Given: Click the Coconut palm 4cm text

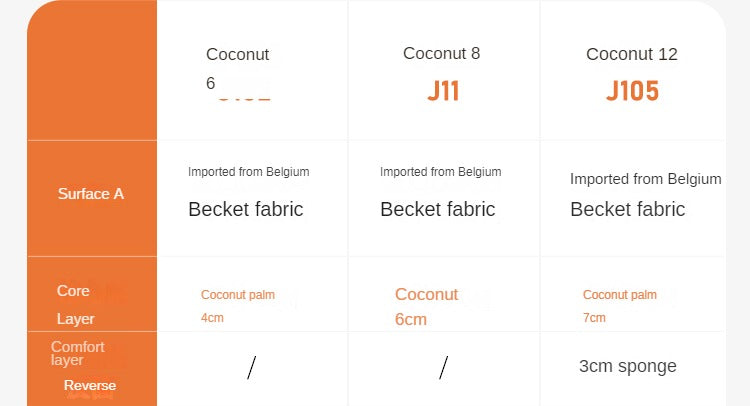Looking at the screenshot, I should click(x=237, y=306).
